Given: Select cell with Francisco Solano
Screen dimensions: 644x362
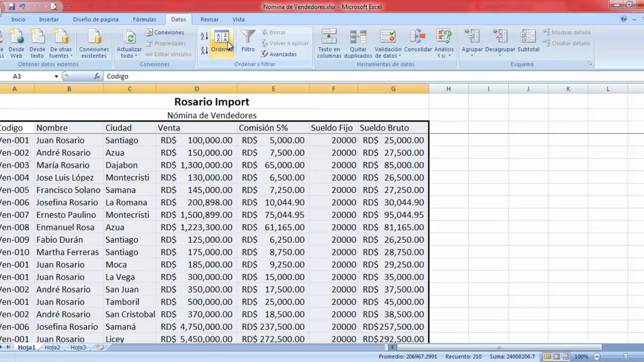Looking at the screenshot, I should 69,190.
